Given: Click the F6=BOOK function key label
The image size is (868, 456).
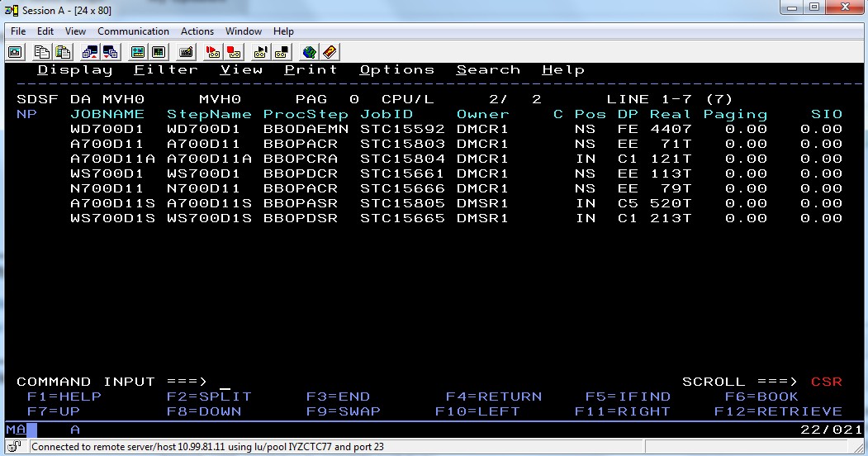Looking at the screenshot, I should 761,397.
